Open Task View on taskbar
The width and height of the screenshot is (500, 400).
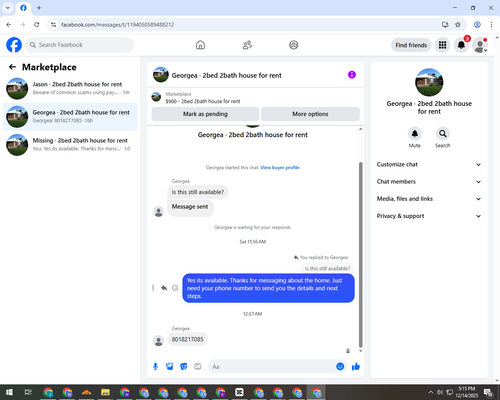click(28, 392)
